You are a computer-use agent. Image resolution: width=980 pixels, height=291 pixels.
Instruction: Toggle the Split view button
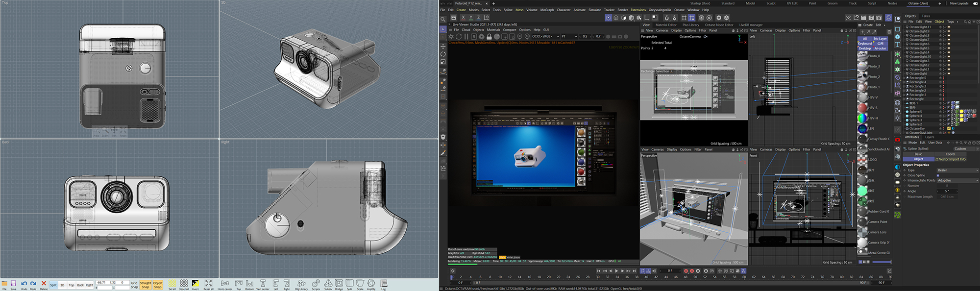click(53, 285)
